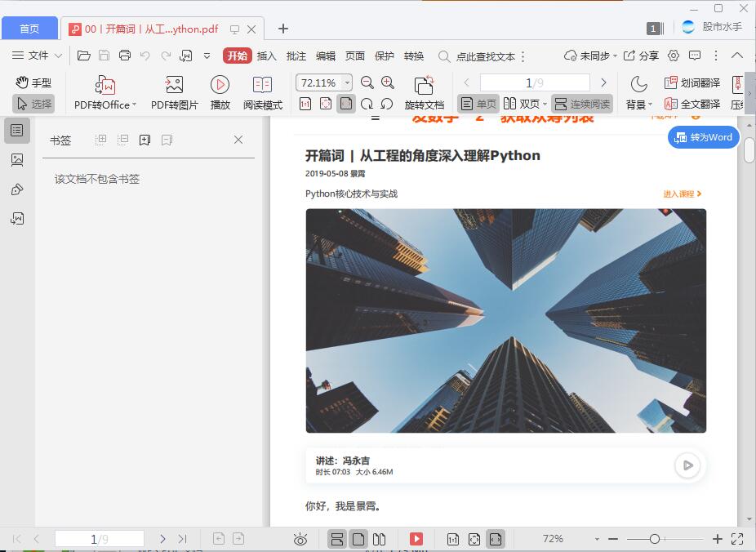Expand the PDF转Office dropdown arrow
Viewport: 756px width, 552px height.
[x=133, y=104]
